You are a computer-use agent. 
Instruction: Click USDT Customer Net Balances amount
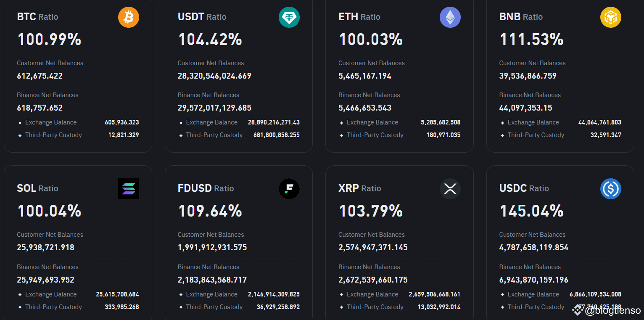point(214,76)
